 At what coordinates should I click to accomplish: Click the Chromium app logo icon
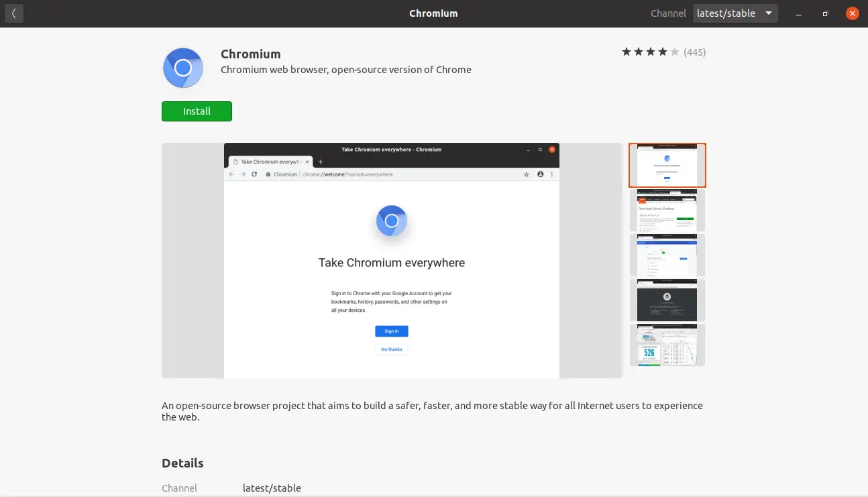coord(183,68)
